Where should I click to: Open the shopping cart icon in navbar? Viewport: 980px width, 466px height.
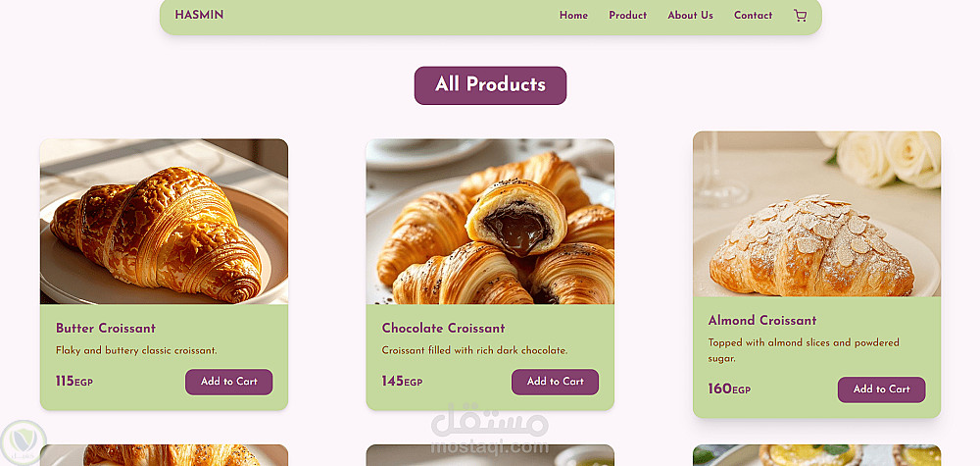click(x=800, y=16)
